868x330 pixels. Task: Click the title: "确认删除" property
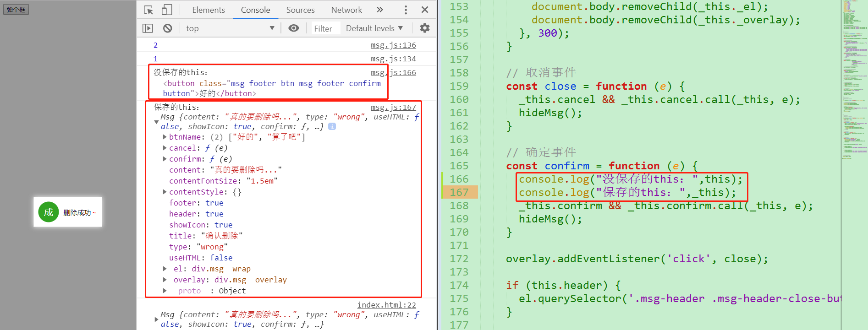coord(206,236)
